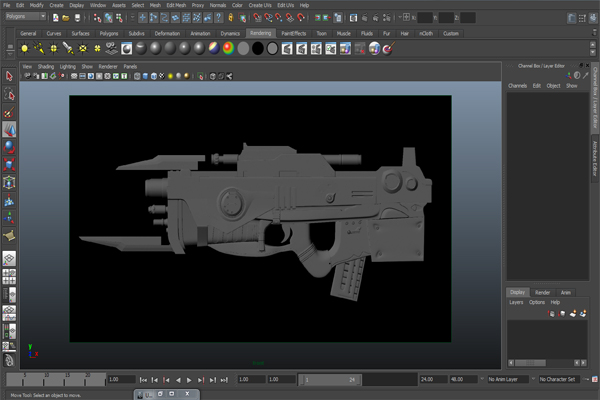Pick the Move tool in the toolbox
The width and height of the screenshot is (600, 400).
(x=9, y=130)
